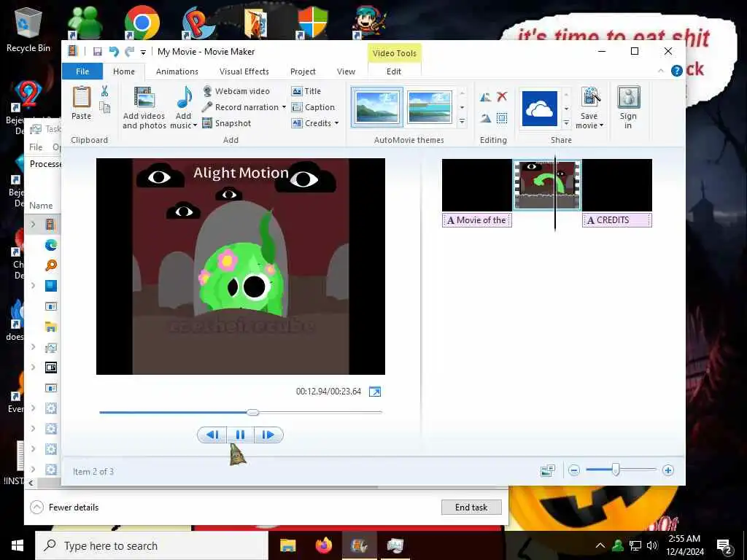Open the Windows Start menu
This screenshot has width=747, height=560.
tap(18, 545)
